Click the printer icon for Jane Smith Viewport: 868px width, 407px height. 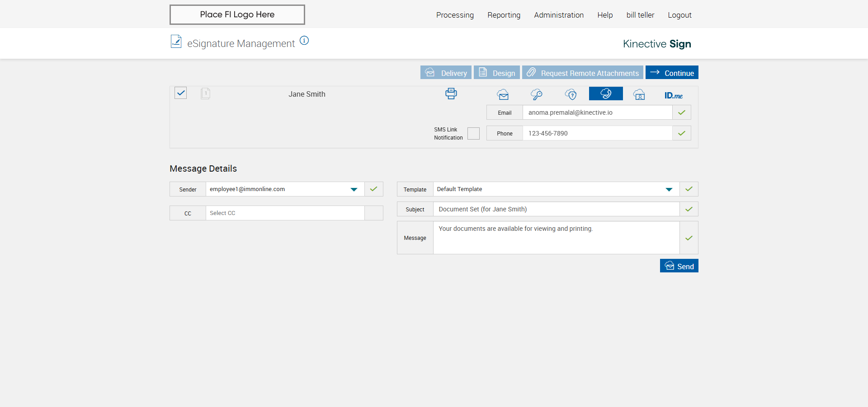[451, 94]
